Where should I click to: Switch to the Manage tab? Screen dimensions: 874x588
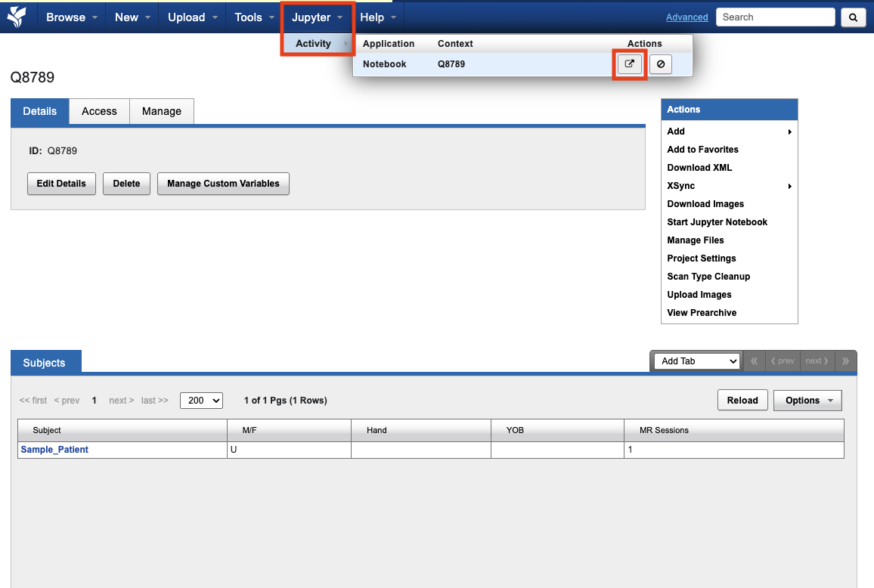pos(162,111)
